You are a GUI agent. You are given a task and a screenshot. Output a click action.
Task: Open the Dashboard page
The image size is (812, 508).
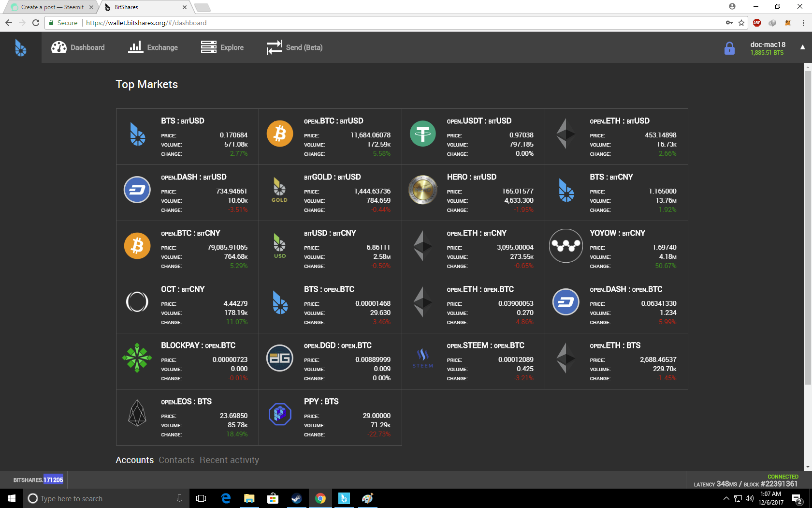pyautogui.click(x=78, y=47)
